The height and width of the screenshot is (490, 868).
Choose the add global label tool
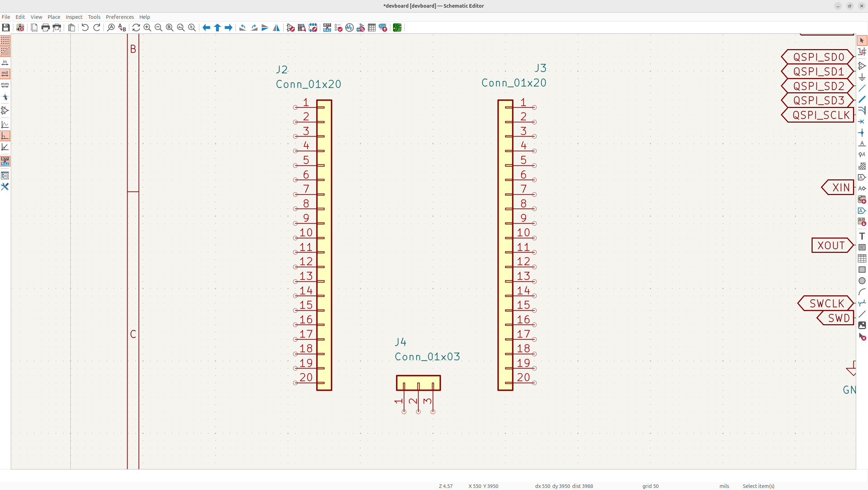[x=862, y=177]
